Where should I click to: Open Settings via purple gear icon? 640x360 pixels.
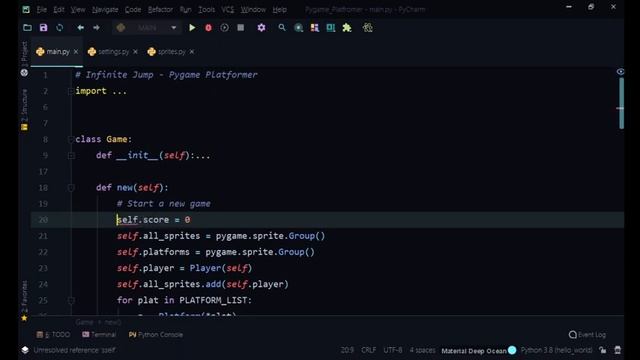click(x=261, y=28)
